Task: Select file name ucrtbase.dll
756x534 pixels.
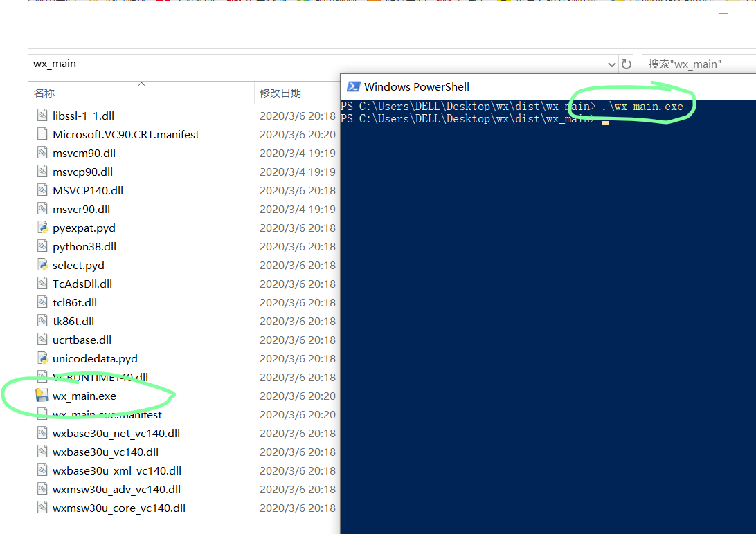Action: (x=82, y=340)
